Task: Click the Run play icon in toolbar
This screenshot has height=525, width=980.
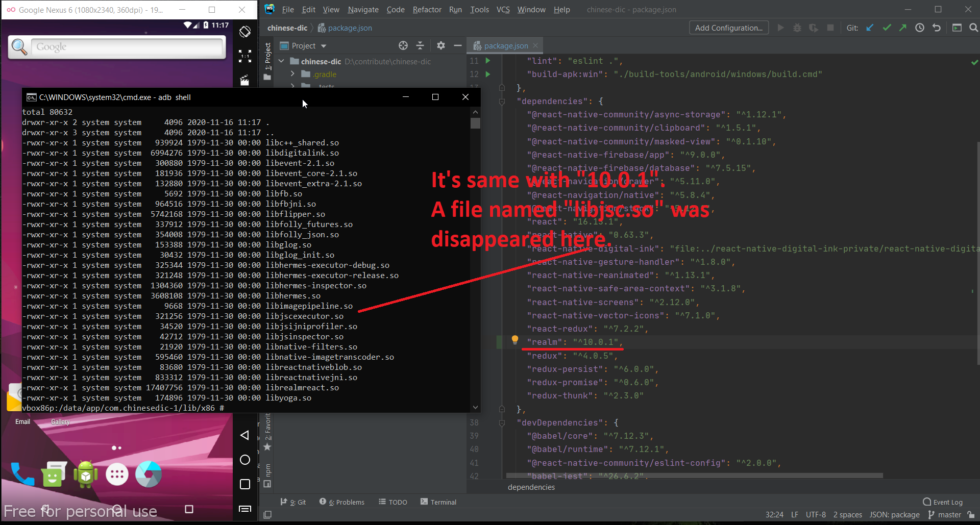Action: (780, 28)
